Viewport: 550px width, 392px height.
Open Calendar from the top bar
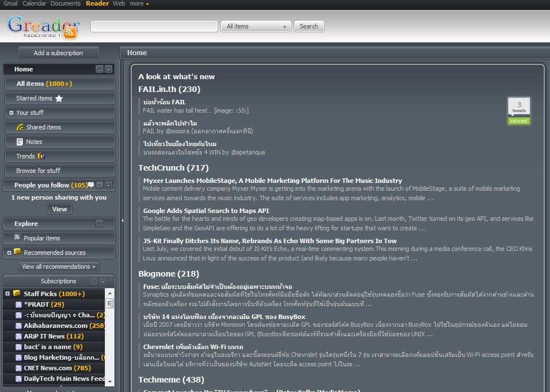click(35, 3)
